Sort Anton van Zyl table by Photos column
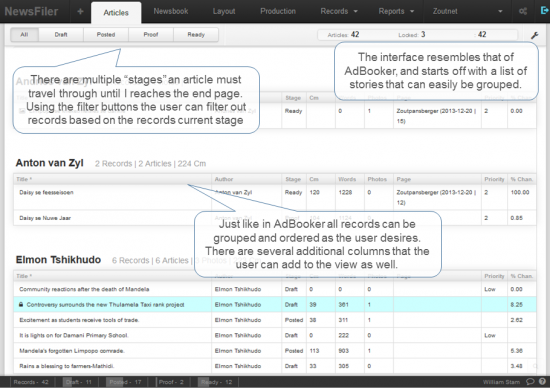550x388 pixels. [x=379, y=179]
